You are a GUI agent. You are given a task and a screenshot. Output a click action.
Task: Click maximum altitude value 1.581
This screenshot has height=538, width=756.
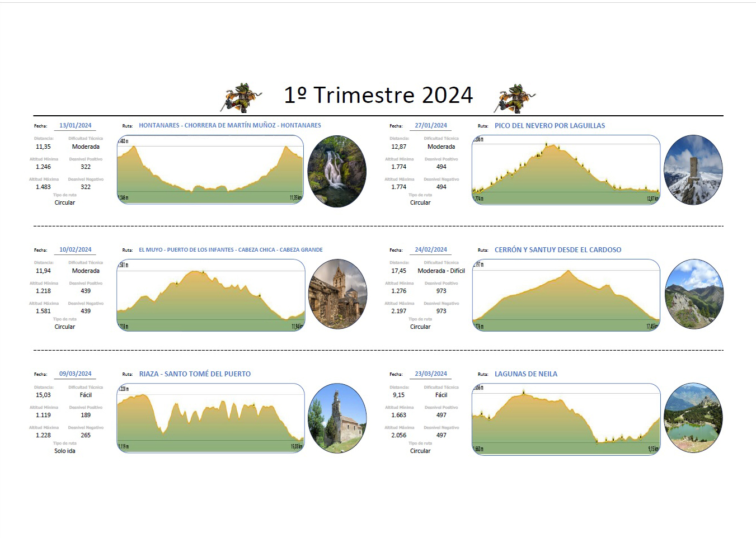[x=43, y=312]
